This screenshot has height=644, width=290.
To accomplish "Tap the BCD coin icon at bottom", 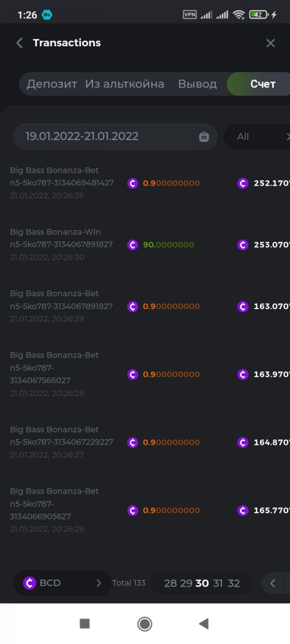I will pos(30,583).
